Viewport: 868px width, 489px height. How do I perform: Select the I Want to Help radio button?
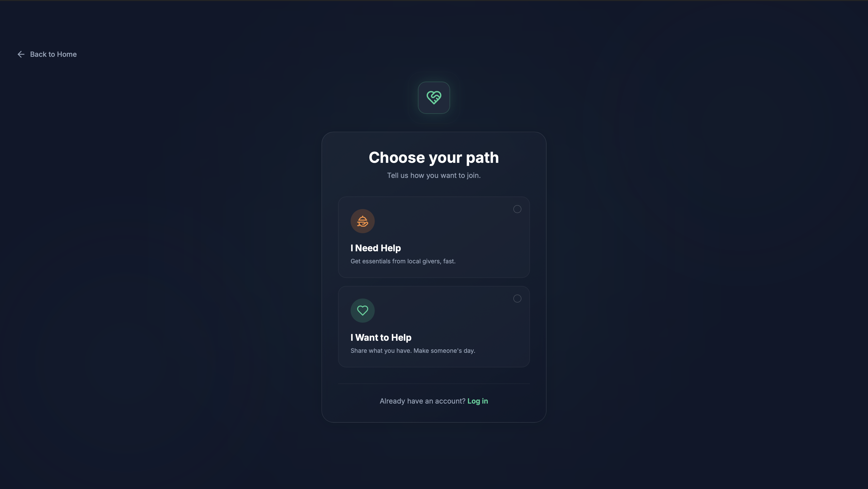(x=517, y=299)
